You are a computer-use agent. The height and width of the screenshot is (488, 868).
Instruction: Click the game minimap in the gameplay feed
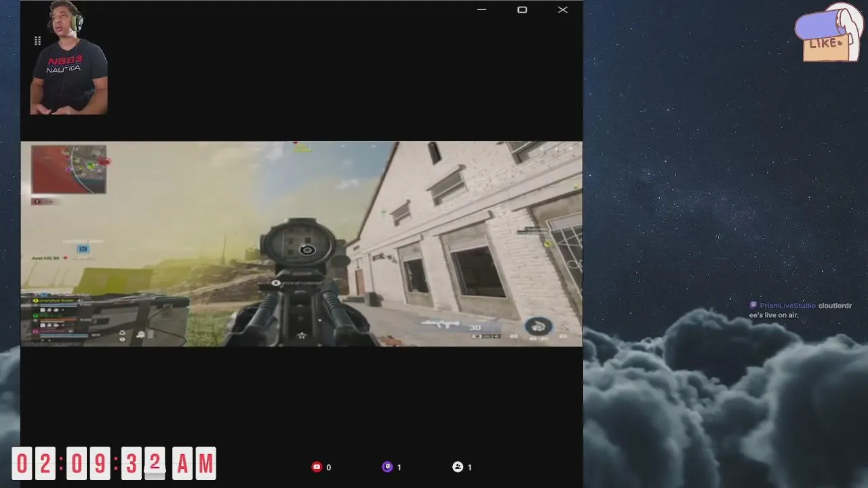[68, 169]
